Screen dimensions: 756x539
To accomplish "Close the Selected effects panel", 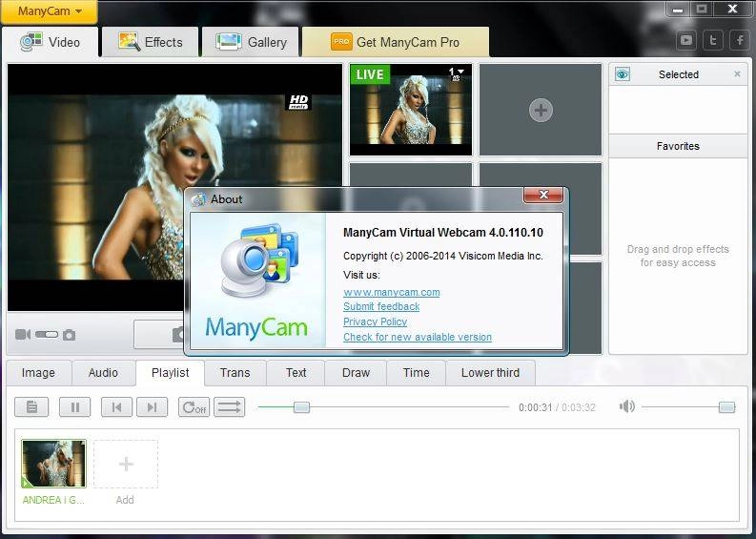I will [737, 73].
